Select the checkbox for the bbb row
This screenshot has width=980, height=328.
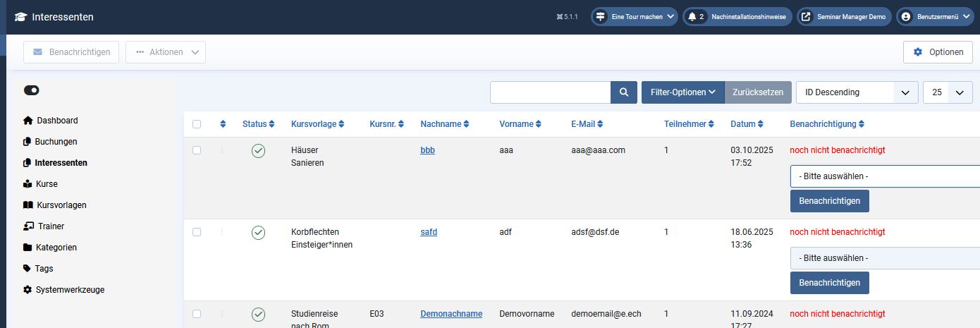[197, 150]
